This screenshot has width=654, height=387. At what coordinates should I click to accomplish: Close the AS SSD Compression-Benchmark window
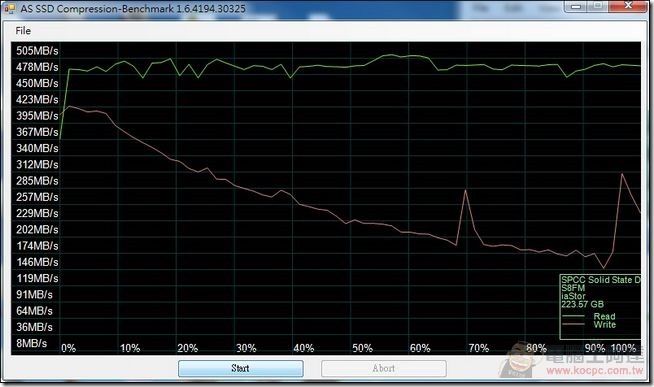tap(629, 6)
